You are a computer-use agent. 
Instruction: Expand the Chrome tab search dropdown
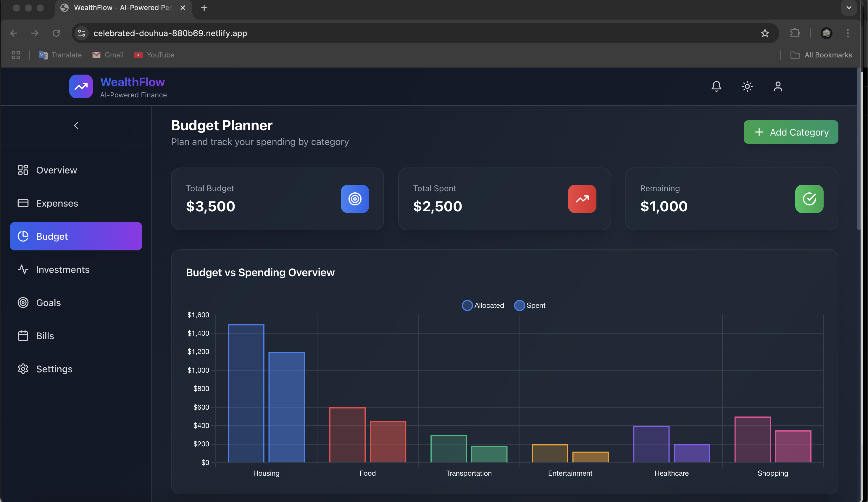pyautogui.click(x=849, y=8)
